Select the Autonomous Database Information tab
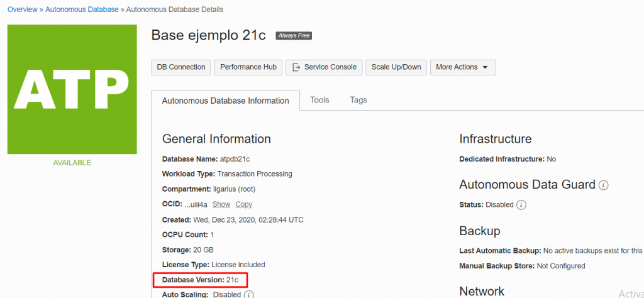The height and width of the screenshot is (298, 644). (226, 101)
